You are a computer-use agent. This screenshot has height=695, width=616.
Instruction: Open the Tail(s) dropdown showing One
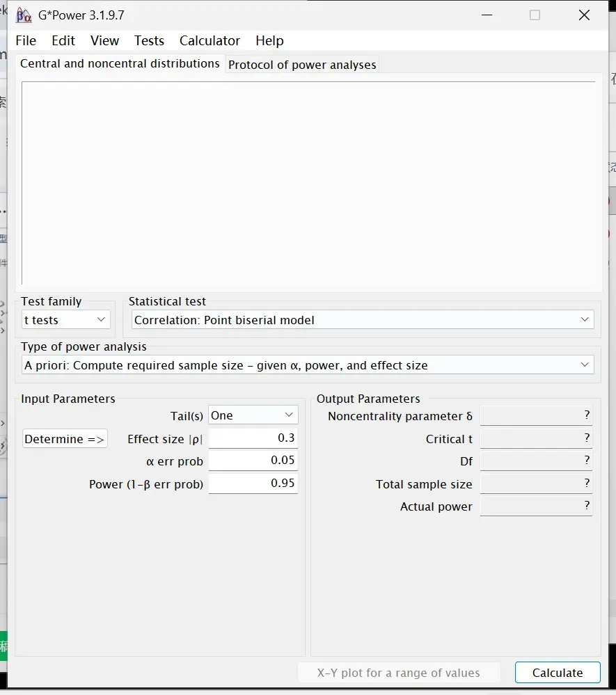point(253,415)
